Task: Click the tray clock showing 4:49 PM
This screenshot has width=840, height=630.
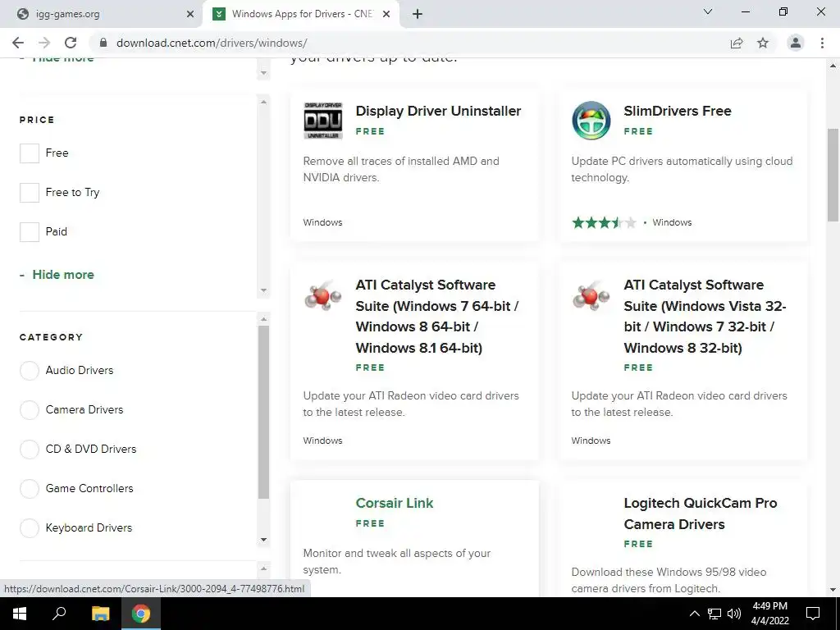Action: coord(769,614)
